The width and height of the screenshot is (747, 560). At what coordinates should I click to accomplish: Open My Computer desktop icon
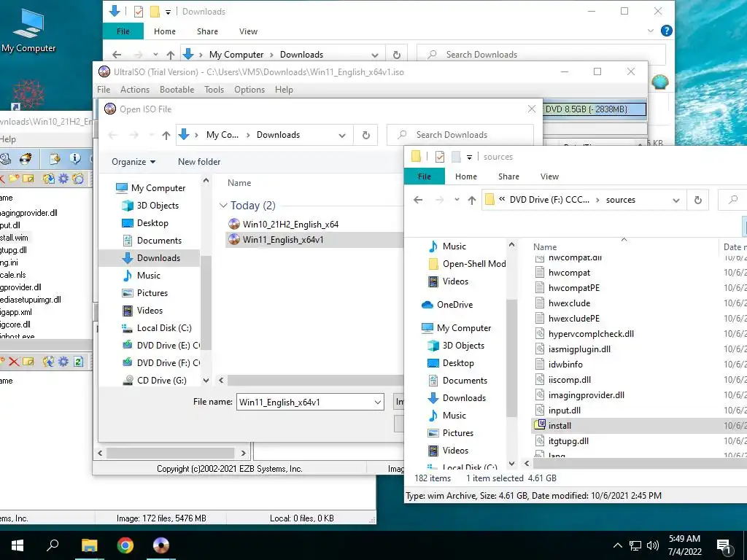pos(28,31)
